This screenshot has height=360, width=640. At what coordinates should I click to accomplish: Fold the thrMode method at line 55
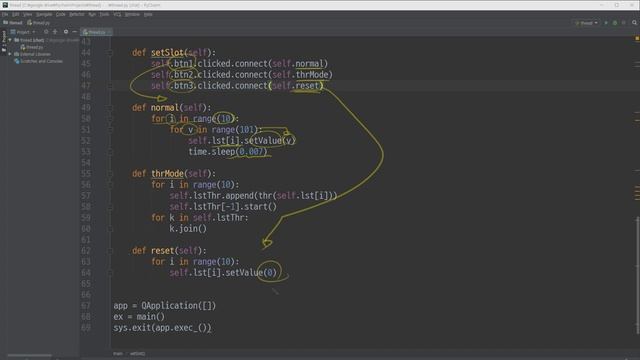pyautogui.click(x=110, y=174)
